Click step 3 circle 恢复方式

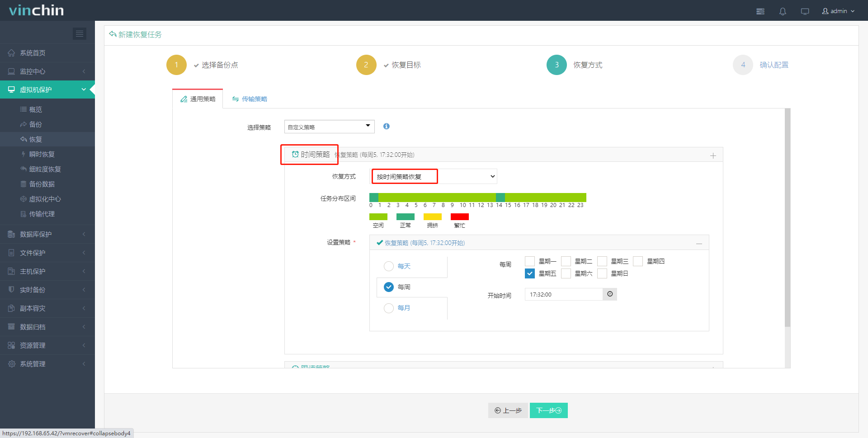[557, 65]
